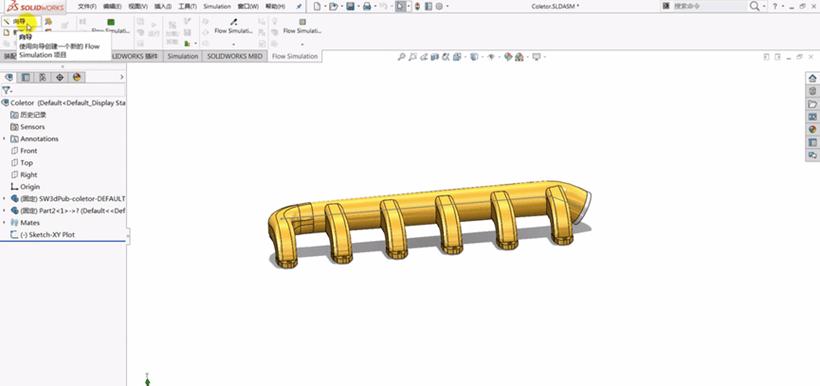Open Appearances color ball in task pane
Screen dimensions: 820x386
pos(812,129)
